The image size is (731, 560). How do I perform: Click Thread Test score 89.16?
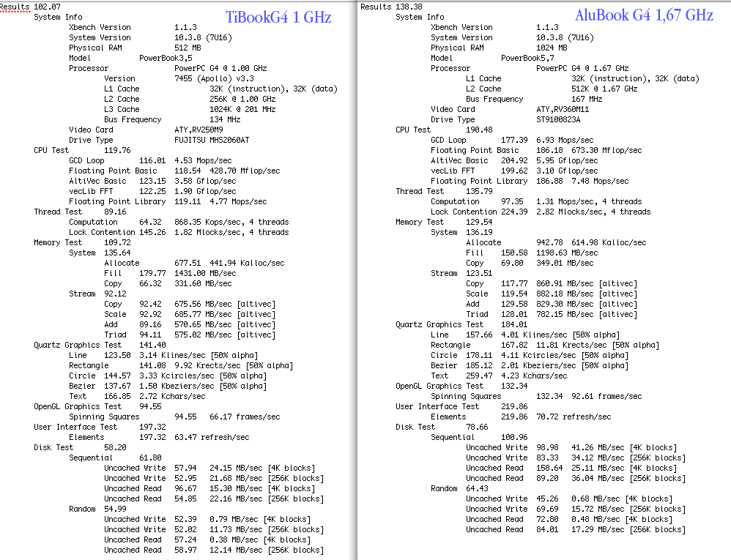(x=115, y=212)
